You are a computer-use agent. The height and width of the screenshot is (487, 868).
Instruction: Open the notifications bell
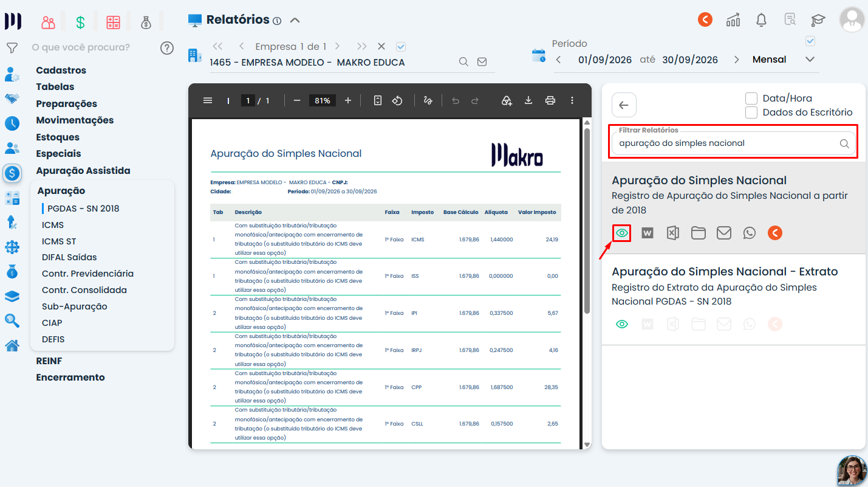(761, 20)
